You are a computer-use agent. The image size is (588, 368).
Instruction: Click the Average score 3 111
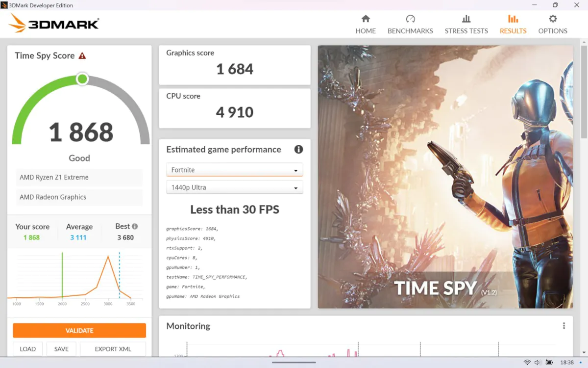click(x=78, y=237)
